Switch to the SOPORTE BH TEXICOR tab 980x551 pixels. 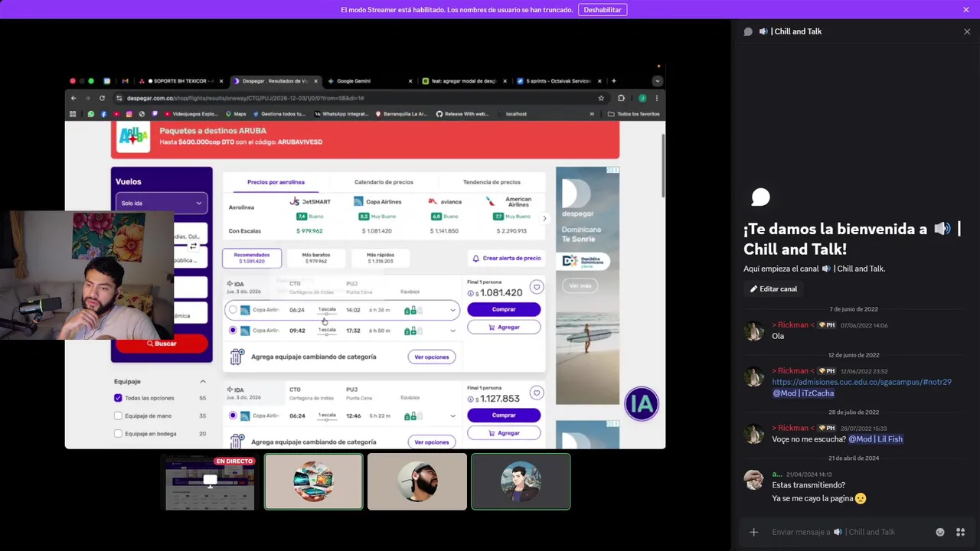coord(181,80)
